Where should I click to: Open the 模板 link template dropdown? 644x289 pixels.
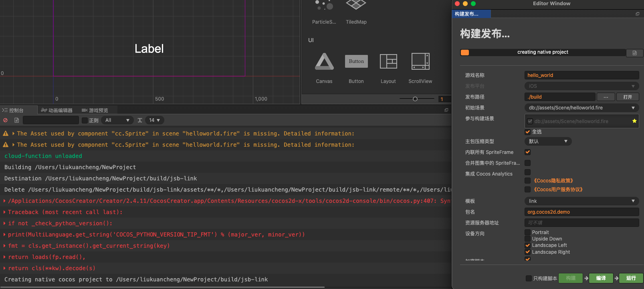581,201
